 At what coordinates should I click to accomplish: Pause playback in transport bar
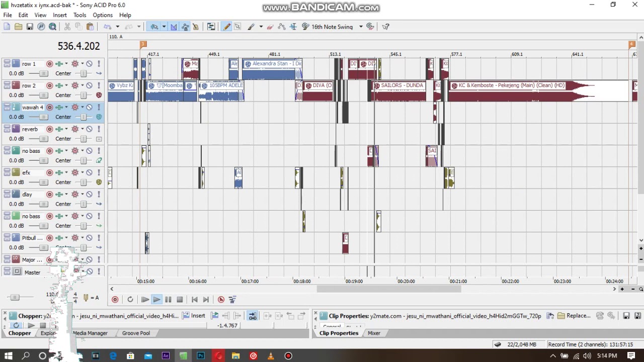point(168,300)
